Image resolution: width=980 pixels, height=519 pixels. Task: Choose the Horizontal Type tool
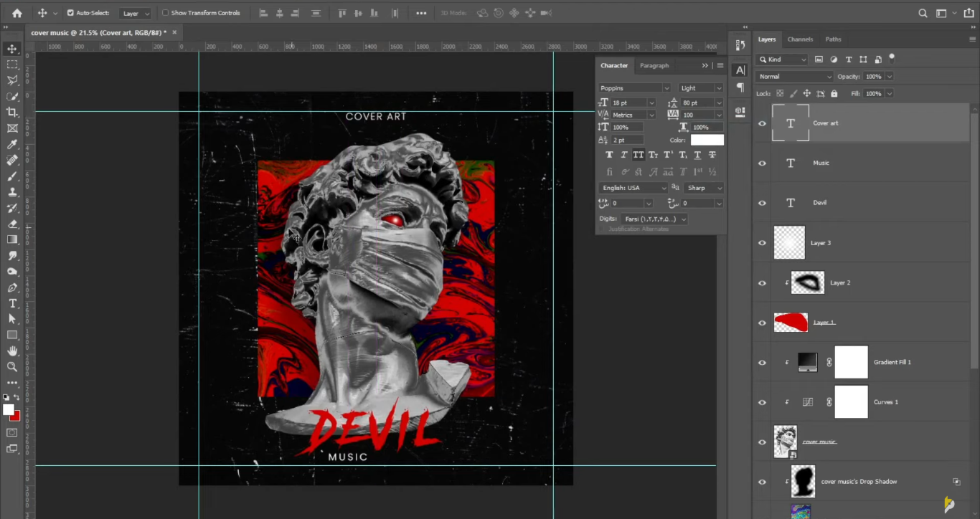coord(11,303)
